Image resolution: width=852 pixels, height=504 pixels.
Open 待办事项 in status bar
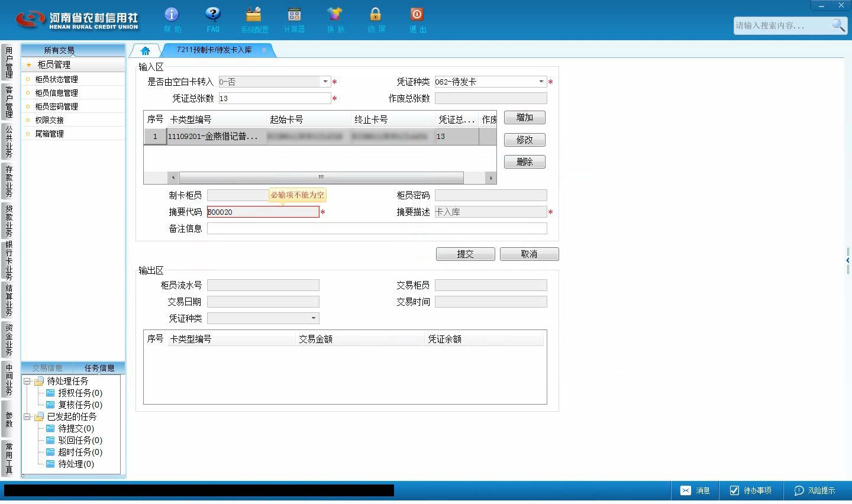tap(750, 490)
